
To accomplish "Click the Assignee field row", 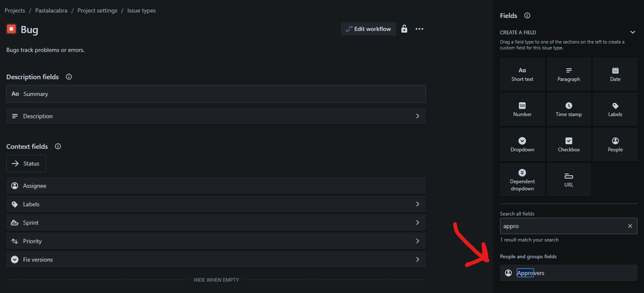I will (x=216, y=186).
